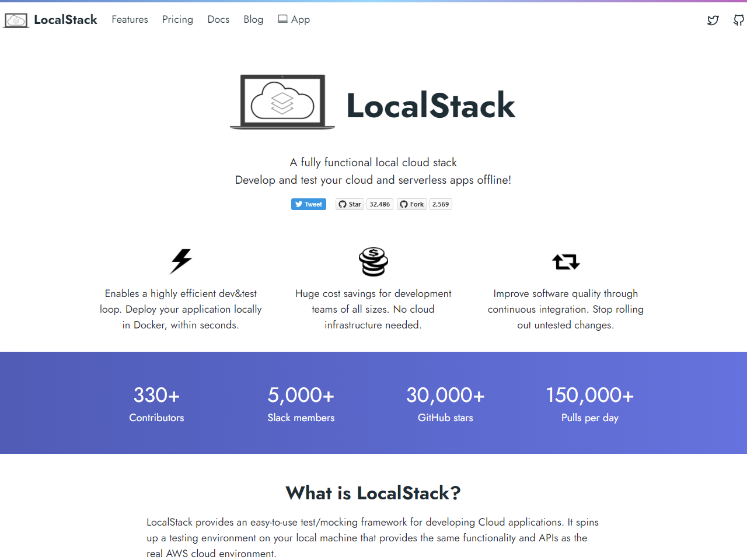The height and width of the screenshot is (560, 747).
Task: Click the GitHub Fork button
Action: [412, 204]
